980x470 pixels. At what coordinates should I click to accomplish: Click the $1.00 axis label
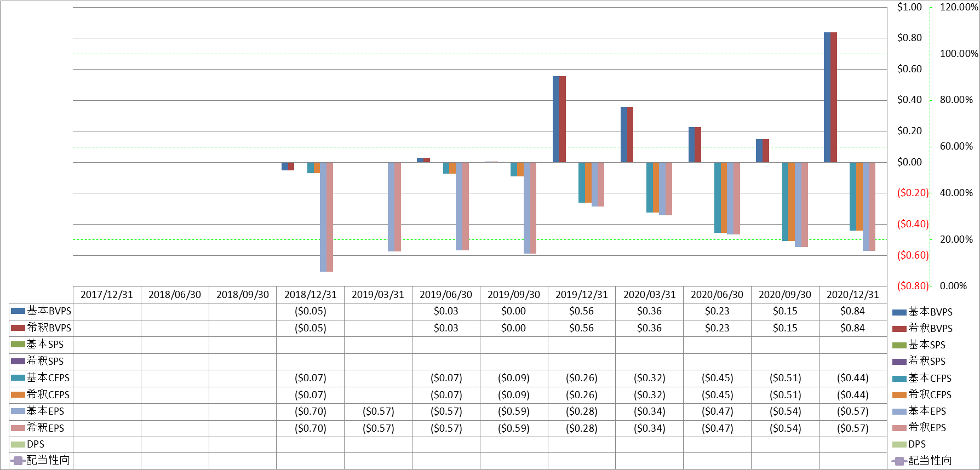[909, 7]
